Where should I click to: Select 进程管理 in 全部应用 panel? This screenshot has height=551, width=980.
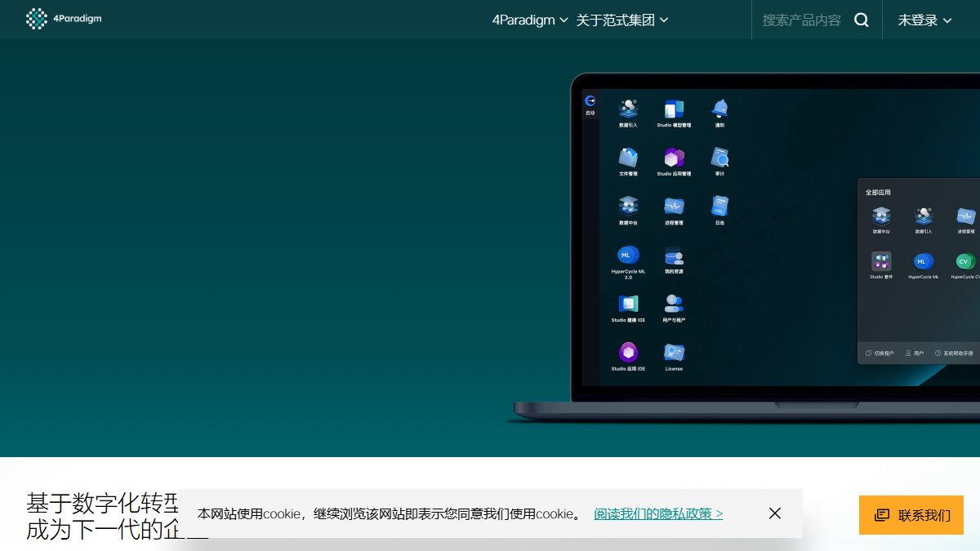(966, 220)
